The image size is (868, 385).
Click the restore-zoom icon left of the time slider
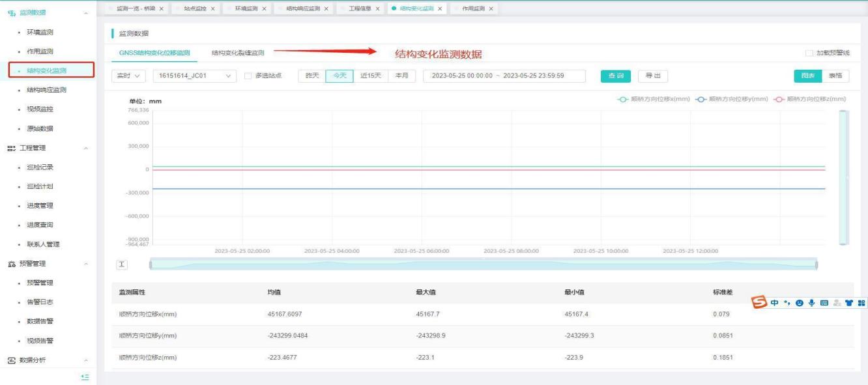(x=122, y=264)
